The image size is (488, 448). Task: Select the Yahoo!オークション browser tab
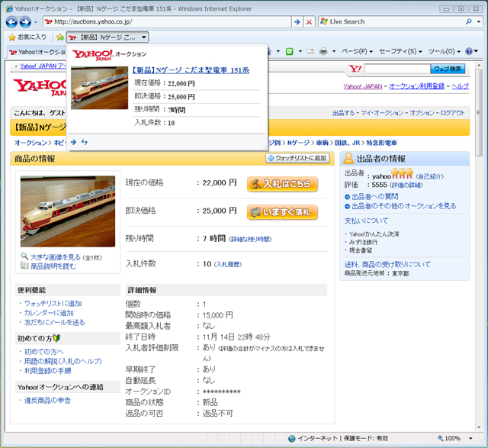[37, 52]
